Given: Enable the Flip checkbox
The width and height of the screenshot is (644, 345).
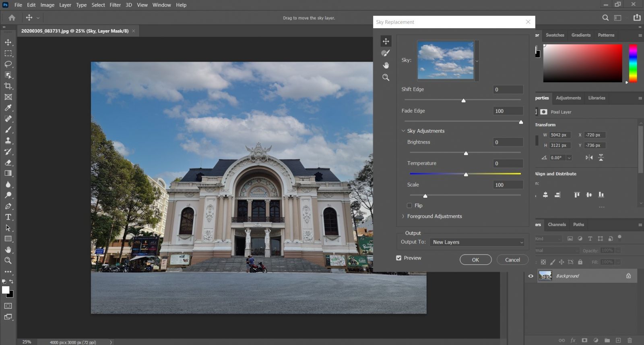Looking at the screenshot, I should 409,206.
